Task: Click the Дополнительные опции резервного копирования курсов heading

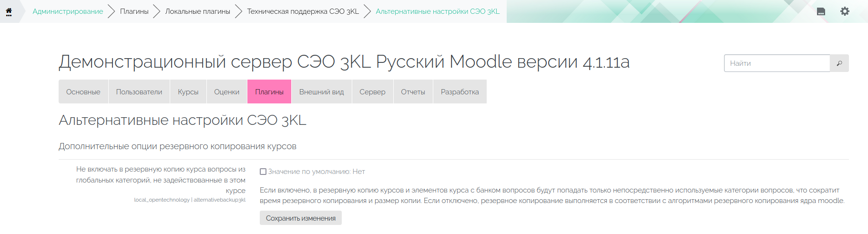Action: tap(177, 146)
